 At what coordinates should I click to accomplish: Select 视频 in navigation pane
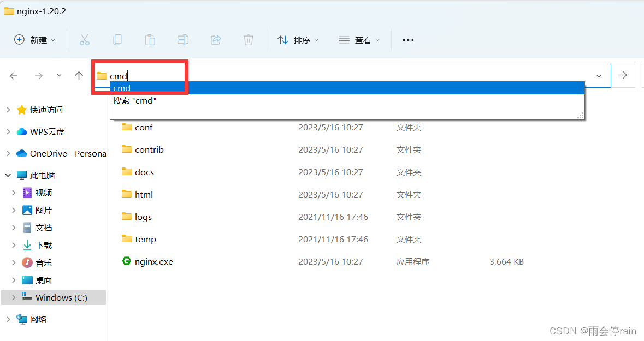point(37,193)
